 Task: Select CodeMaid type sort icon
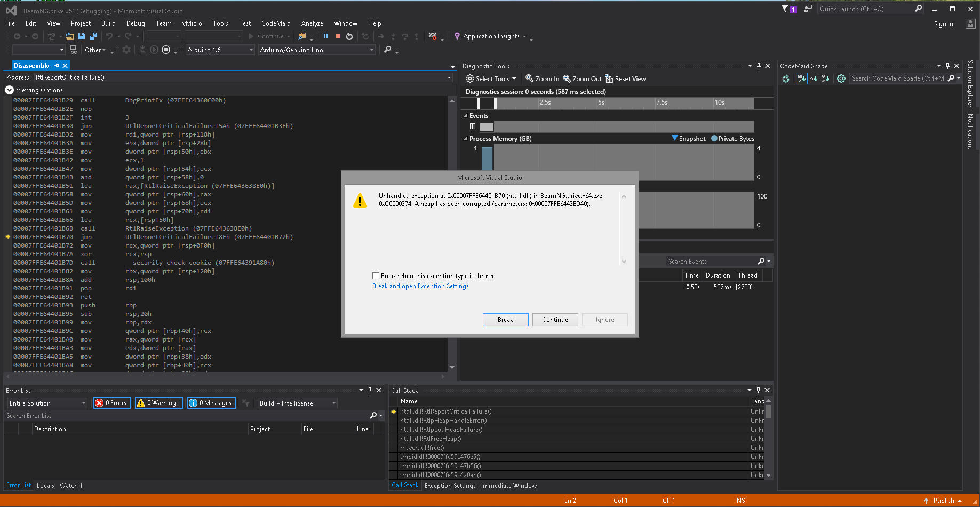[814, 78]
